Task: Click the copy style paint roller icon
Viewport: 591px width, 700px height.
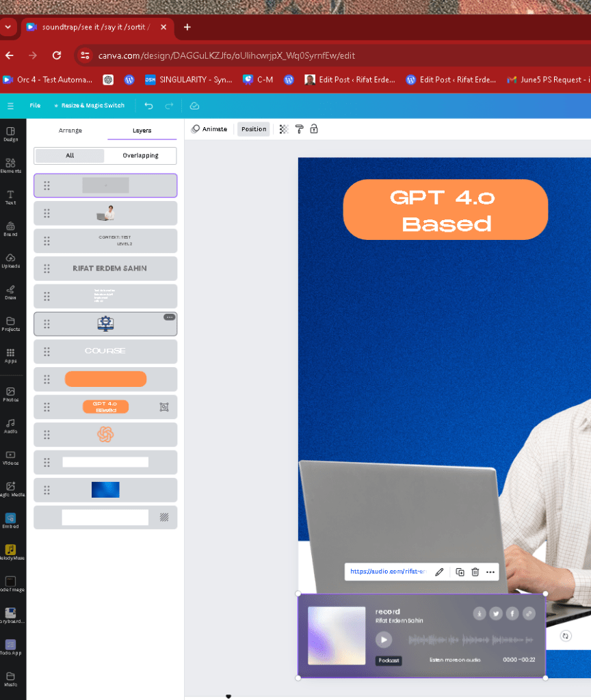Action: [x=300, y=129]
